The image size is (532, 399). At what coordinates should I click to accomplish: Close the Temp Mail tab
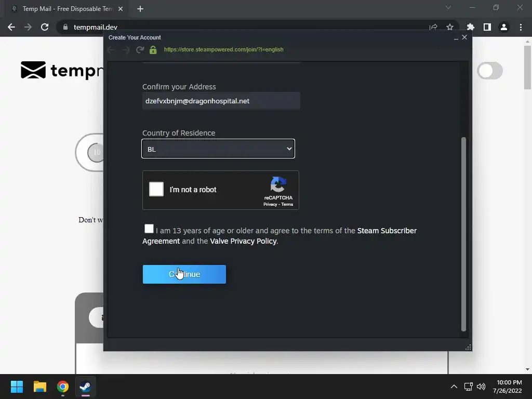click(x=121, y=9)
